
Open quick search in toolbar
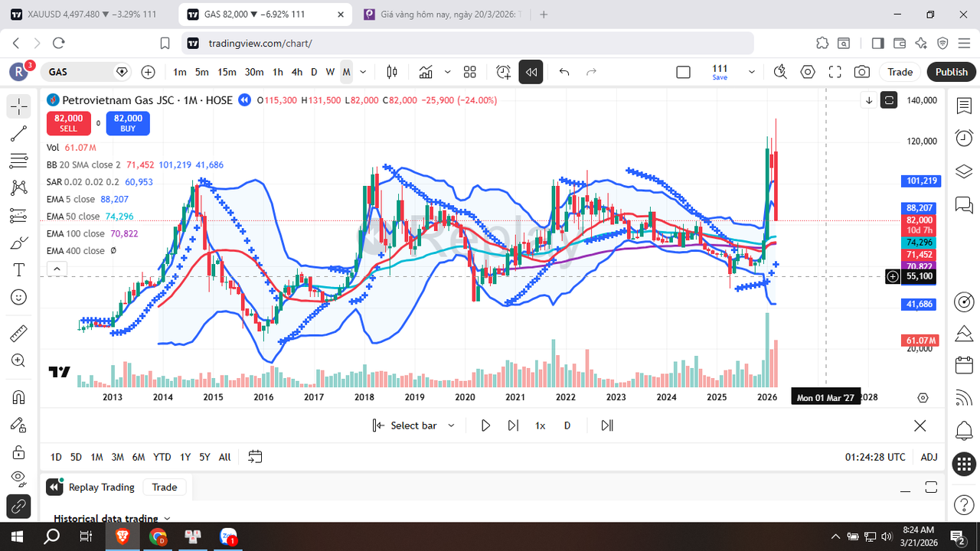click(779, 72)
